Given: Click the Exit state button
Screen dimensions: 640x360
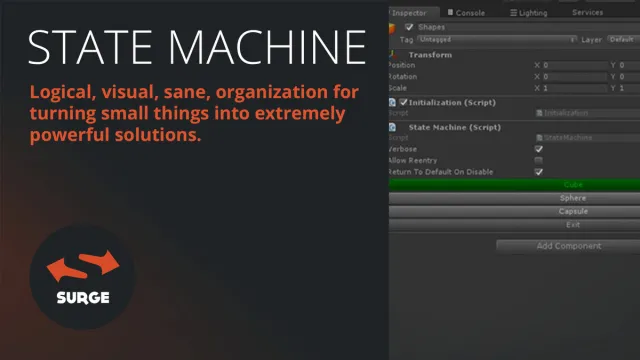Looking at the screenshot, I should [514, 225].
